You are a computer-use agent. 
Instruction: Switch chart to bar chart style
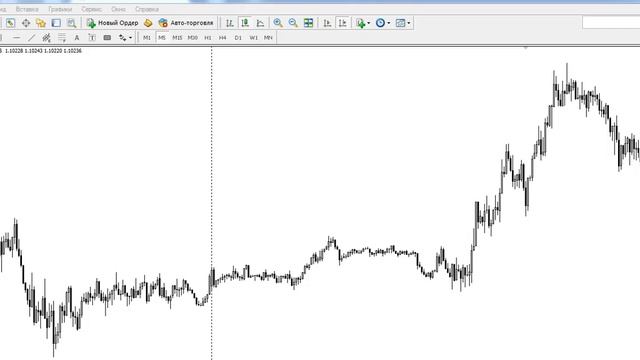tap(230, 23)
